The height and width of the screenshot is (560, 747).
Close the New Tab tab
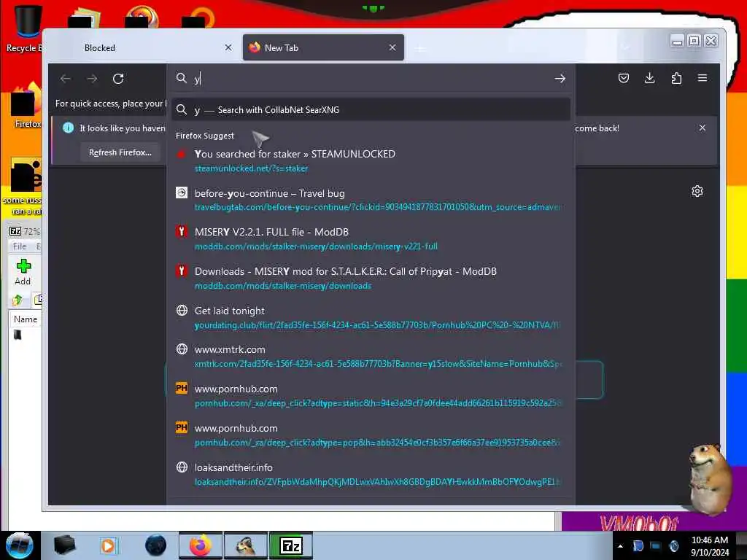392,47
